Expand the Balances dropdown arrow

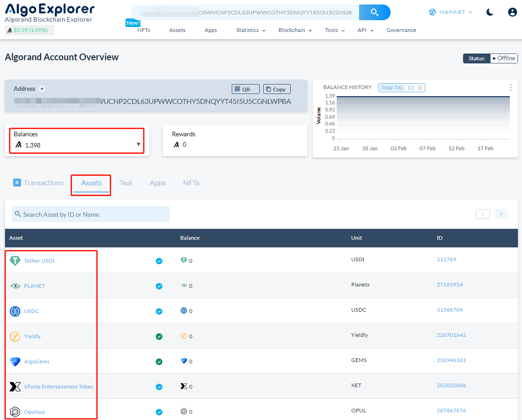pos(139,144)
